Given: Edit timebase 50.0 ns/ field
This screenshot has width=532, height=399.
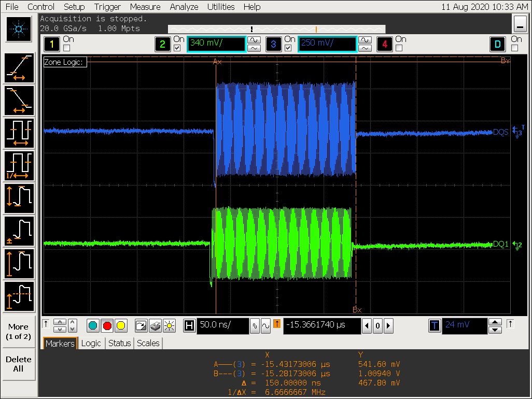Looking at the screenshot, I should (x=223, y=326).
